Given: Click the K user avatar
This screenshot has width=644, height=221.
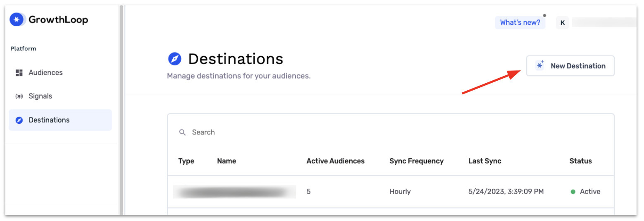Looking at the screenshot, I should tap(562, 23).
